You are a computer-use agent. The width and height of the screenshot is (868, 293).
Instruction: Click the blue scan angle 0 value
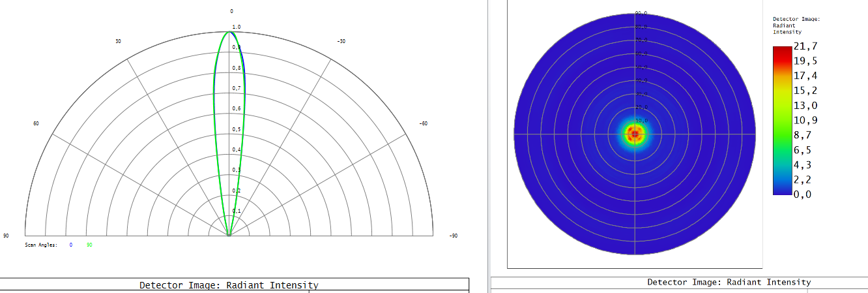pos(71,245)
